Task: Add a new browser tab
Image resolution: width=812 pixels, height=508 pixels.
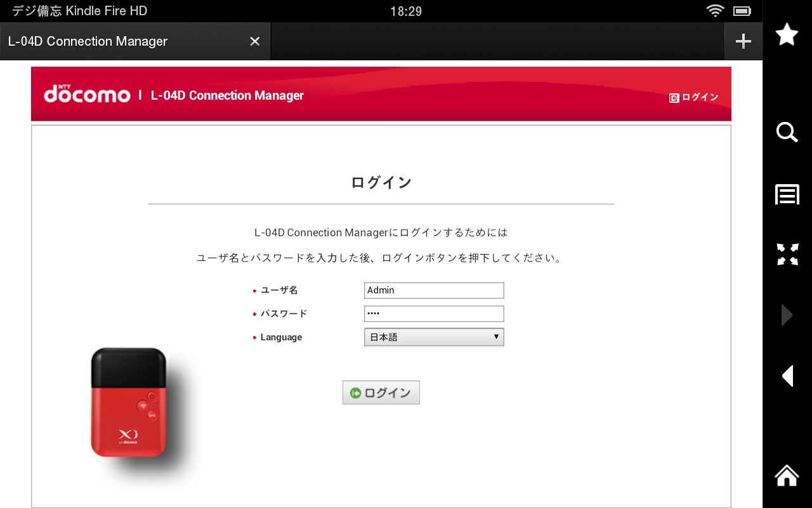Action: pyautogui.click(x=743, y=41)
